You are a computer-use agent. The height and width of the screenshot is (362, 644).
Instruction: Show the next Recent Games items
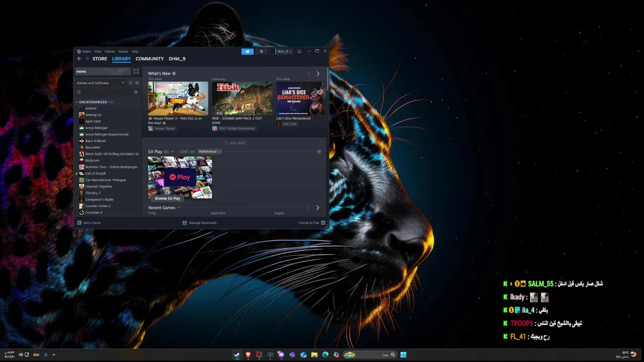click(317, 208)
